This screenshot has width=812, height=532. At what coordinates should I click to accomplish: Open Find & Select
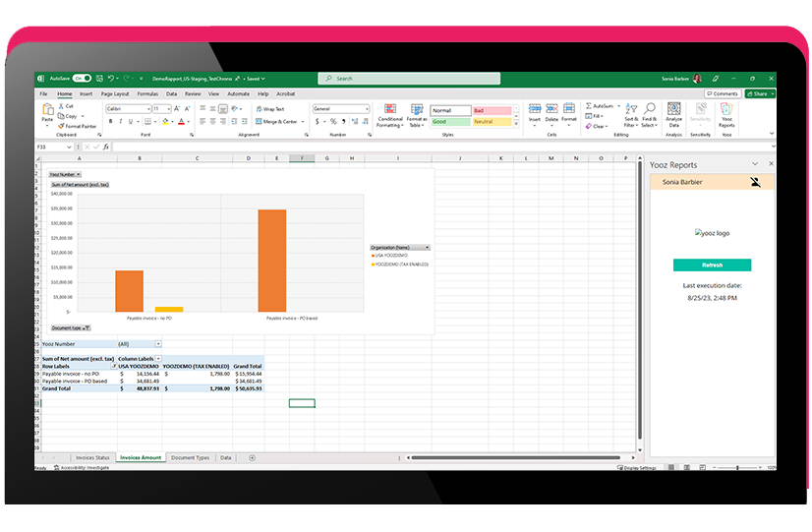[649, 115]
